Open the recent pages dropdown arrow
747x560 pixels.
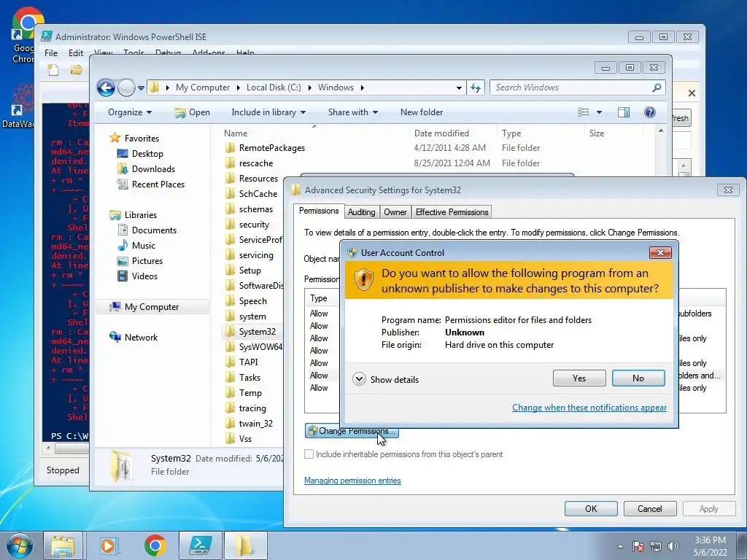(x=141, y=88)
